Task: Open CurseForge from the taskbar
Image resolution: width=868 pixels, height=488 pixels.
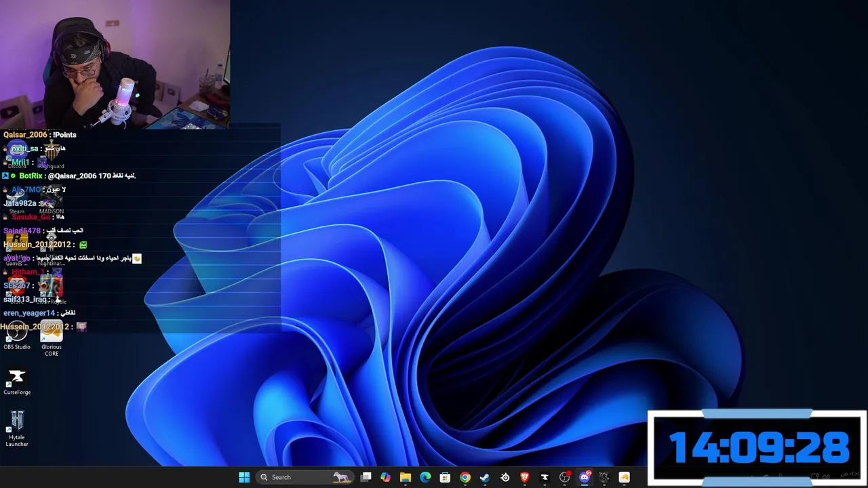Action: 545,477
